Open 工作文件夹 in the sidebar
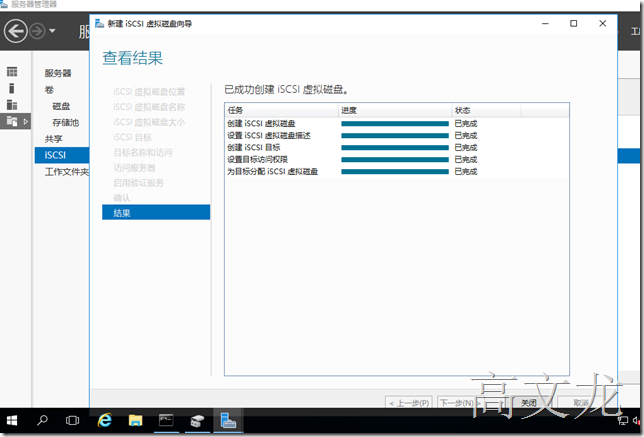Screen dimensions: 644x437 67,172
